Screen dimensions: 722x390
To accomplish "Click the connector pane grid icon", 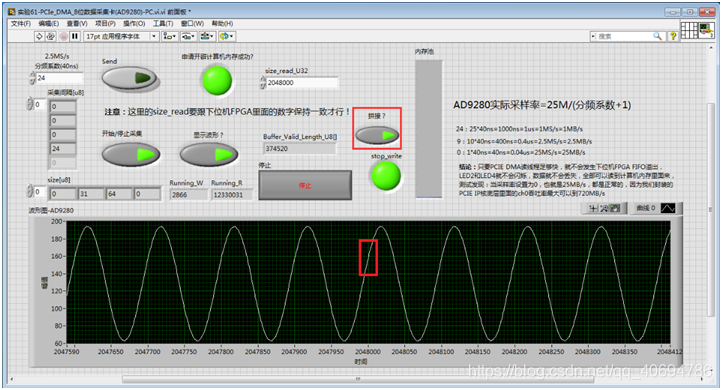I will click(689, 31).
